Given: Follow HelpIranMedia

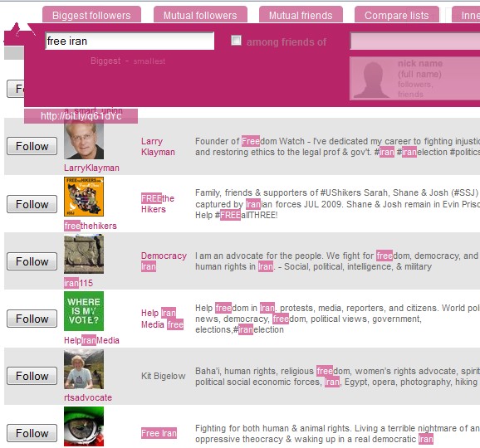Looking at the screenshot, I should [32, 319].
